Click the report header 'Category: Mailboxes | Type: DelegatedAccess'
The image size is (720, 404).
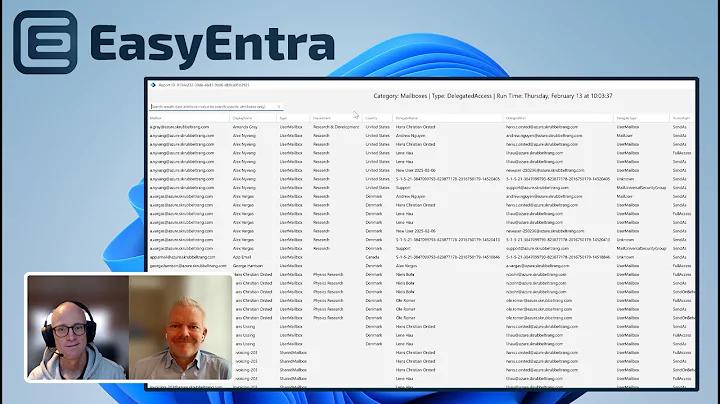[x=433, y=96]
